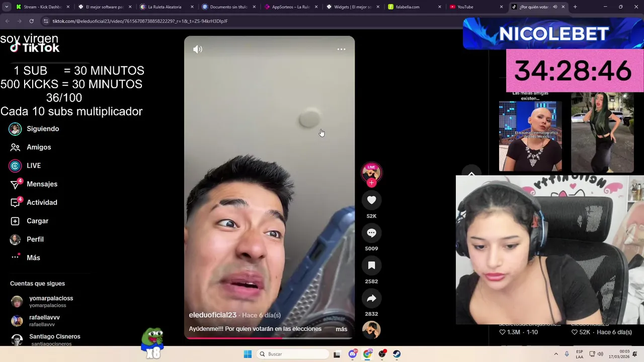Close the YouTube tab

[x=501, y=7]
